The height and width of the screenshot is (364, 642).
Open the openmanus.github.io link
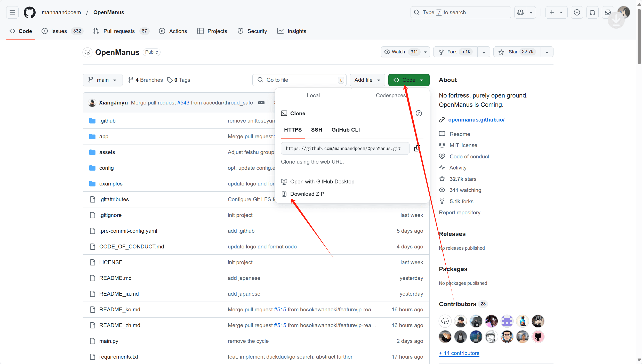(476, 120)
